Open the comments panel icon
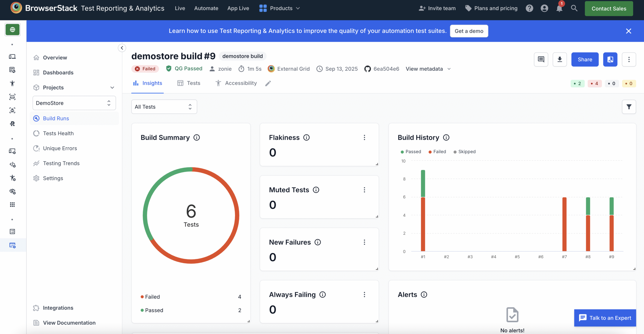Viewport: 644px width, 334px height. click(x=541, y=59)
